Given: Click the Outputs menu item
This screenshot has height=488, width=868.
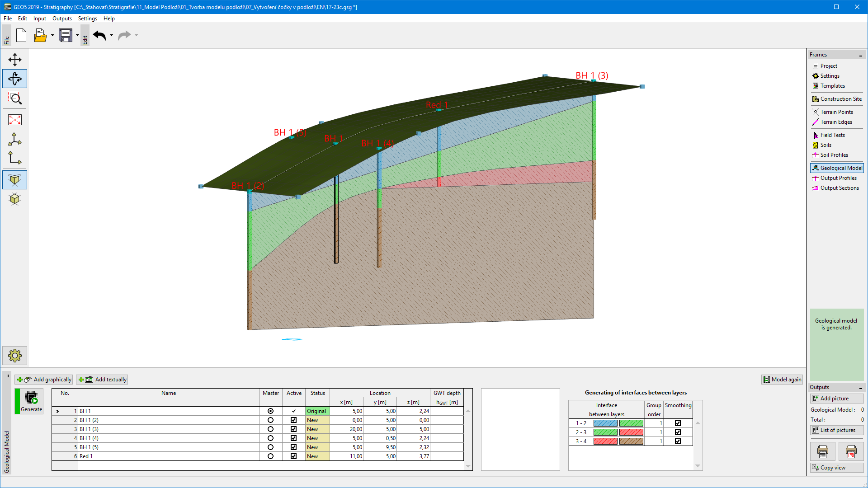Looking at the screenshot, I should (x=62, y=18).
